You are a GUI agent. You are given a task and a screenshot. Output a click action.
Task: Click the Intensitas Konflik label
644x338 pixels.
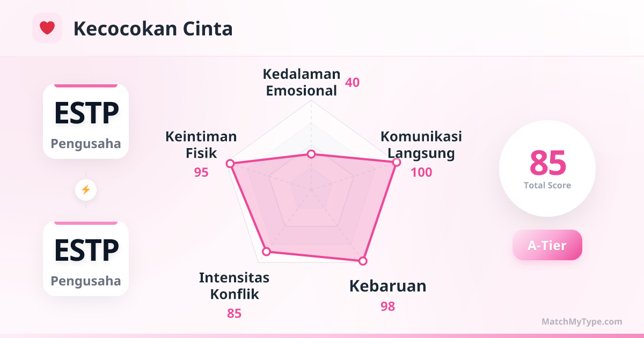coord(234,285)
